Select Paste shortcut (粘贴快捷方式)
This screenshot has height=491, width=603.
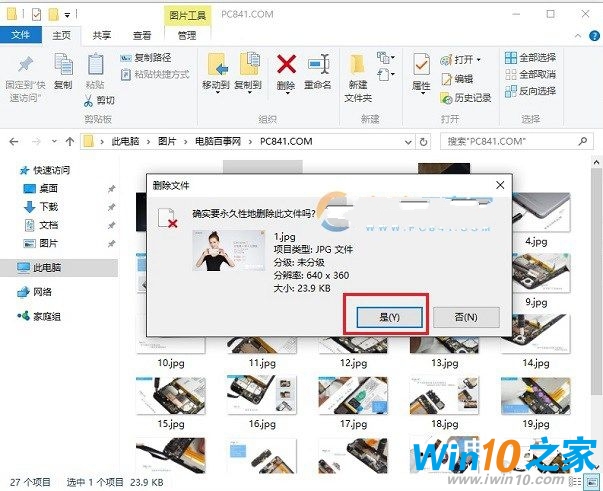click(155, 74)
